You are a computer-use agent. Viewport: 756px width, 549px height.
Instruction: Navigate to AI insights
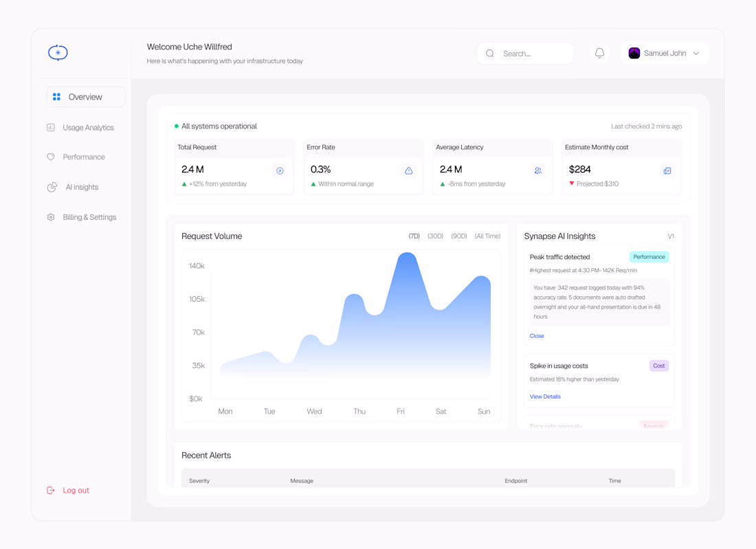[x=73, y=187]
